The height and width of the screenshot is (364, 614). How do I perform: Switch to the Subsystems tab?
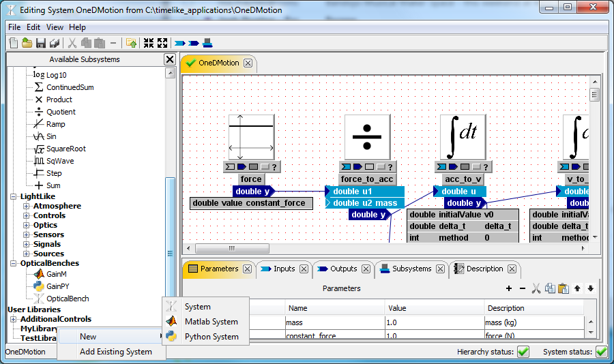coord(411,269)
